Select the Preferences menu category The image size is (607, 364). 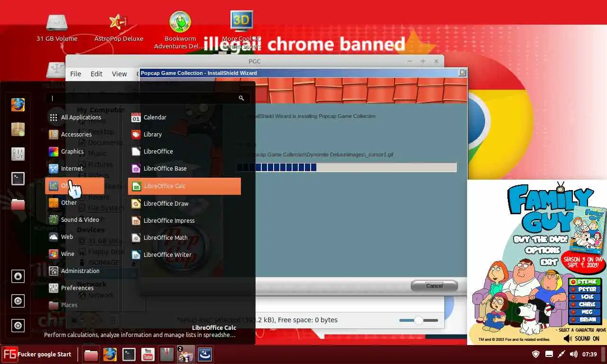click(75, 288)
